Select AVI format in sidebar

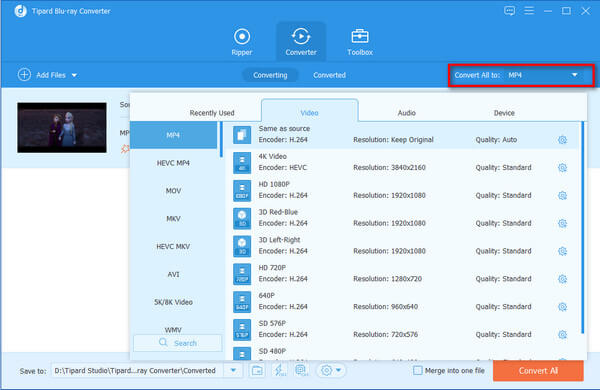[173, 274]
